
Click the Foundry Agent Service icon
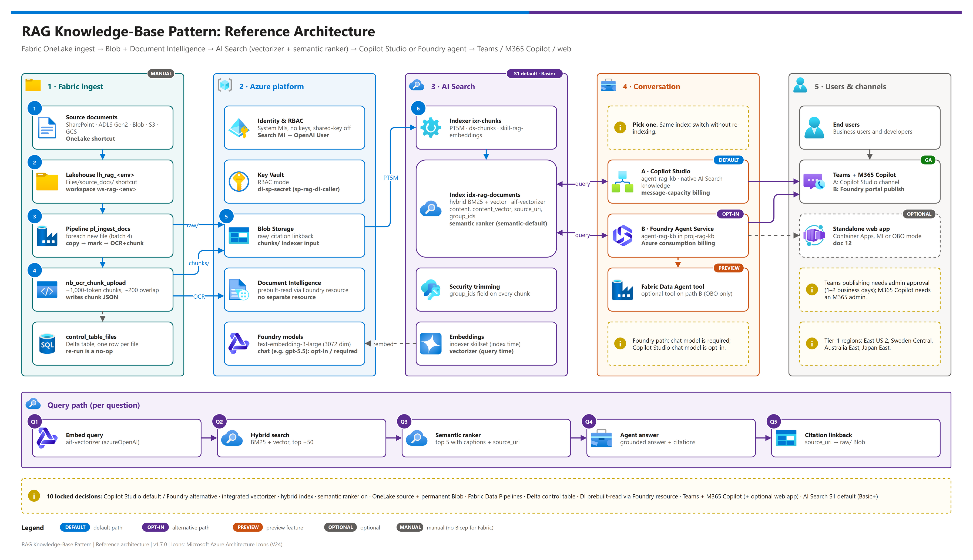[622, 235]
